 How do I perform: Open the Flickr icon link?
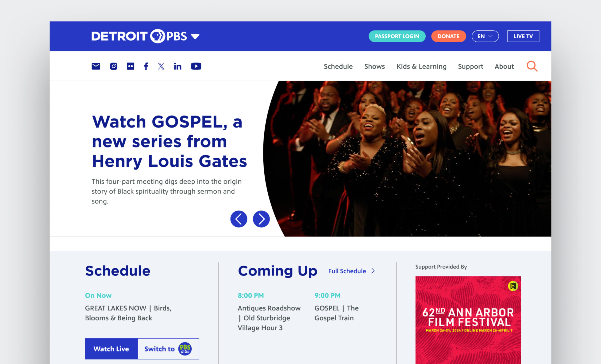coord(131,66)
